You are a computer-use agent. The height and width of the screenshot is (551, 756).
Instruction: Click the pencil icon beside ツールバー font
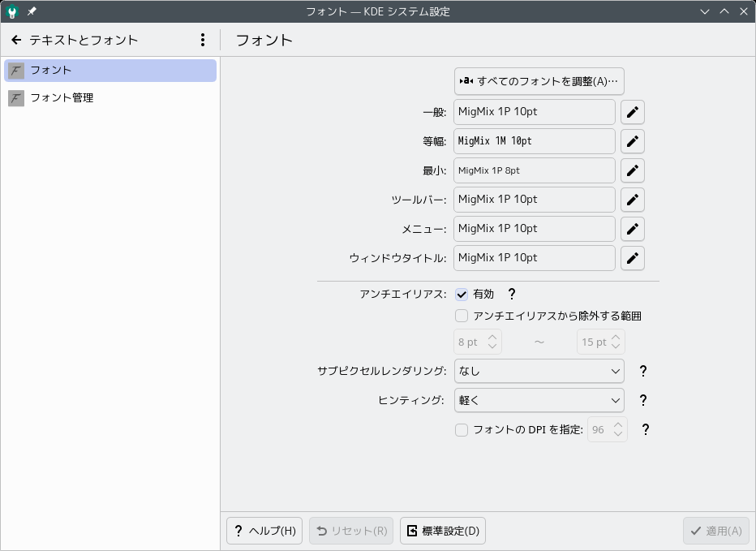click(632, 200)
